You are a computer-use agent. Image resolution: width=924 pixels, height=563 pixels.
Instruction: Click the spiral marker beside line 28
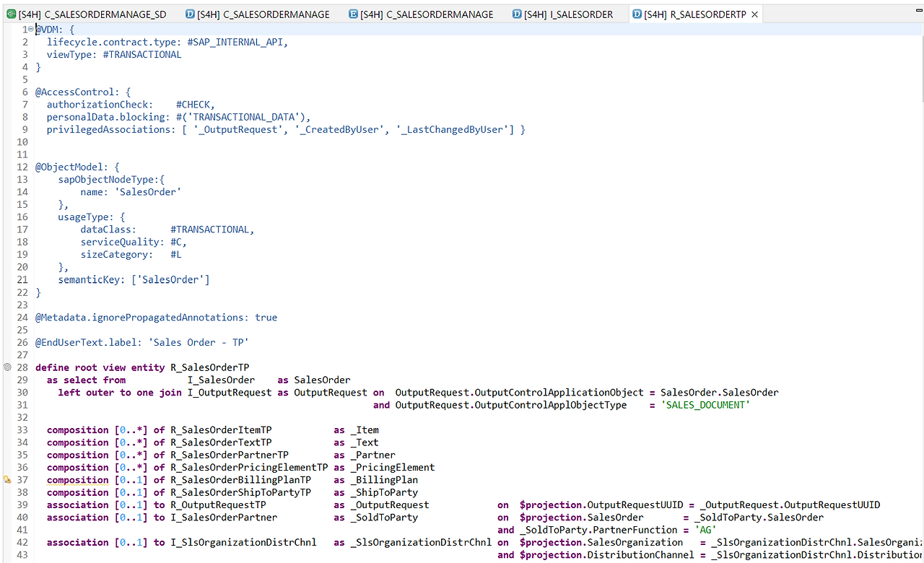pos(7,367)
